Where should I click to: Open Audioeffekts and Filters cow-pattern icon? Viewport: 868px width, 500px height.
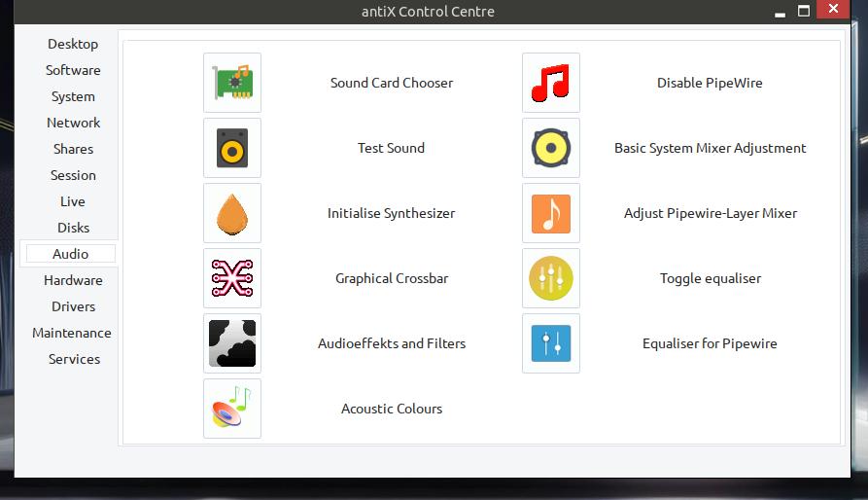click(232, 343)
